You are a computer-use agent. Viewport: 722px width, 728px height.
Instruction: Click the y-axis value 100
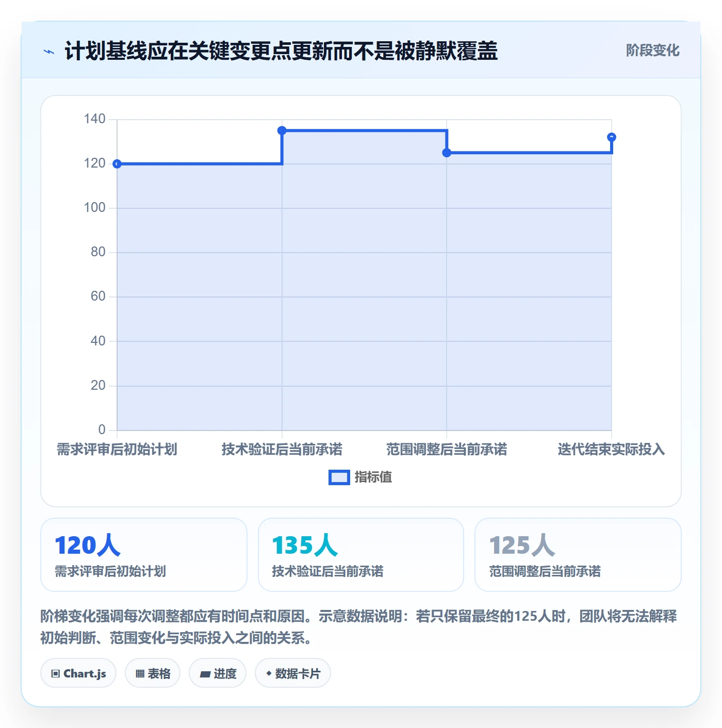95,208
